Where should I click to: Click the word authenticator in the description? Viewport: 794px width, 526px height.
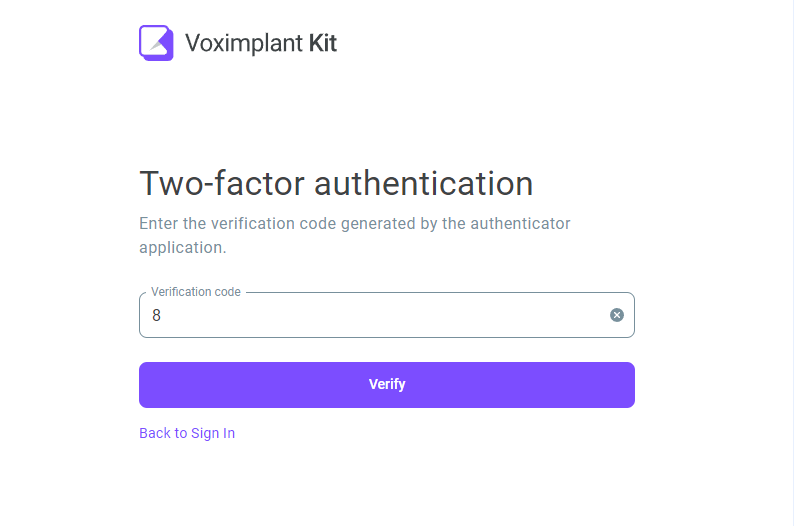tap(520, 223)
